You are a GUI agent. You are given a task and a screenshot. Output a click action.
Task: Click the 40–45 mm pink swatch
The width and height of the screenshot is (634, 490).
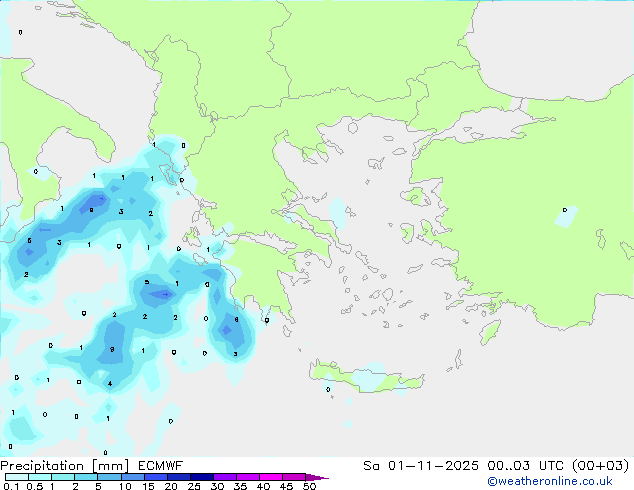[271, 477]
